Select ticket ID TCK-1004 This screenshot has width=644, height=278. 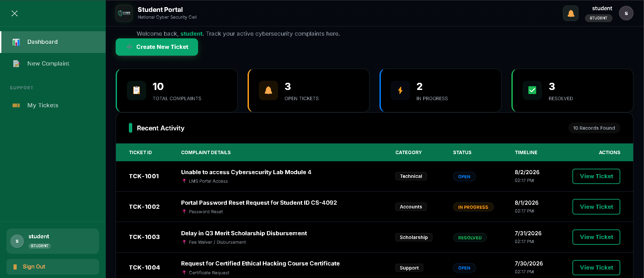click(144, 267)
